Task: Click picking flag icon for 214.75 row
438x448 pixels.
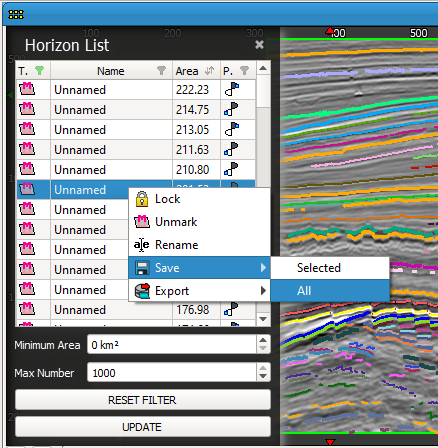Action: [231, 109]
